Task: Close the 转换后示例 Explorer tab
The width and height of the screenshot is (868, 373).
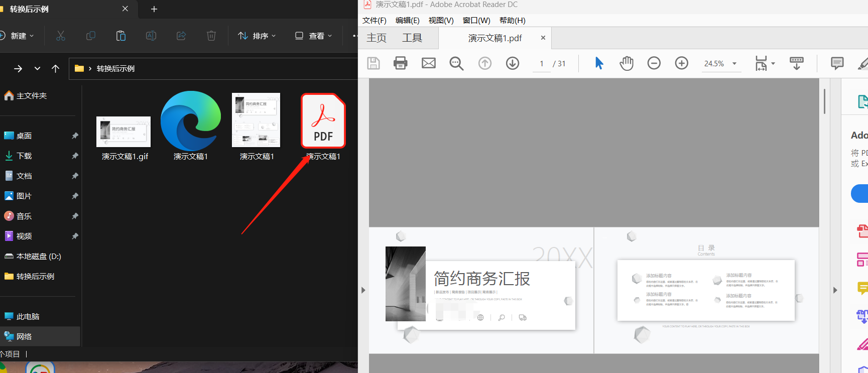Action: [125, 9]
